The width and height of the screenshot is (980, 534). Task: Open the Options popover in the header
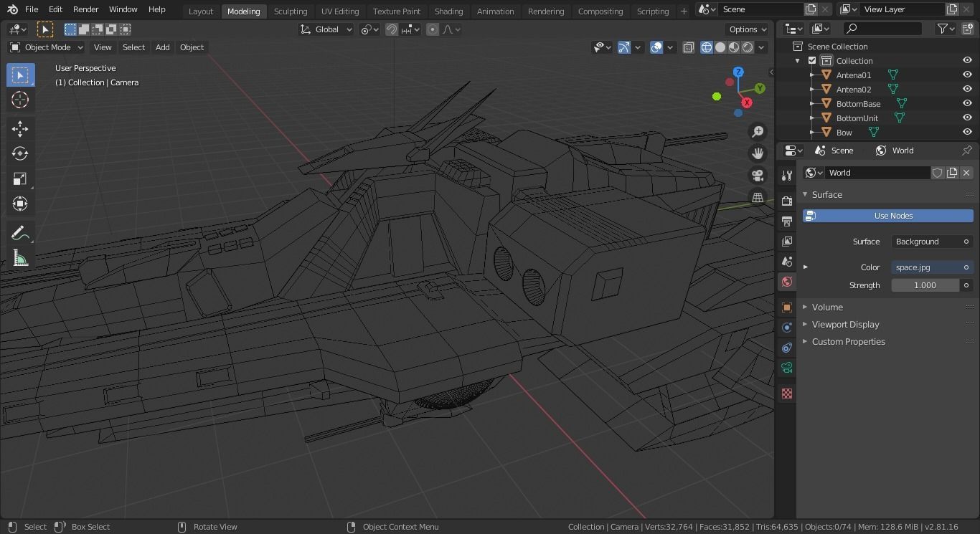coord(746,29)
